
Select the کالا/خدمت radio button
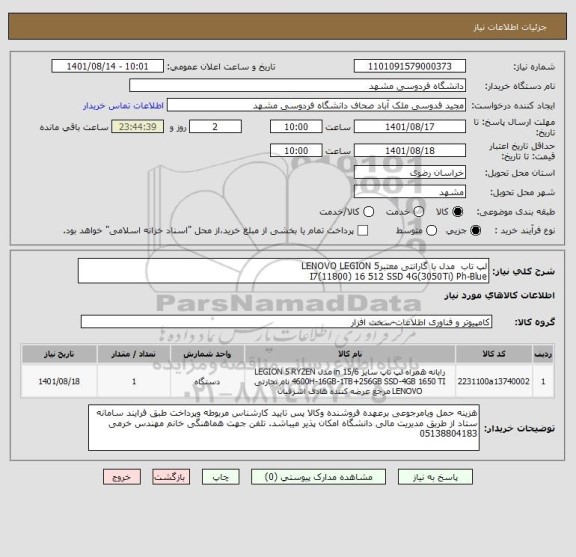[368, 212]
